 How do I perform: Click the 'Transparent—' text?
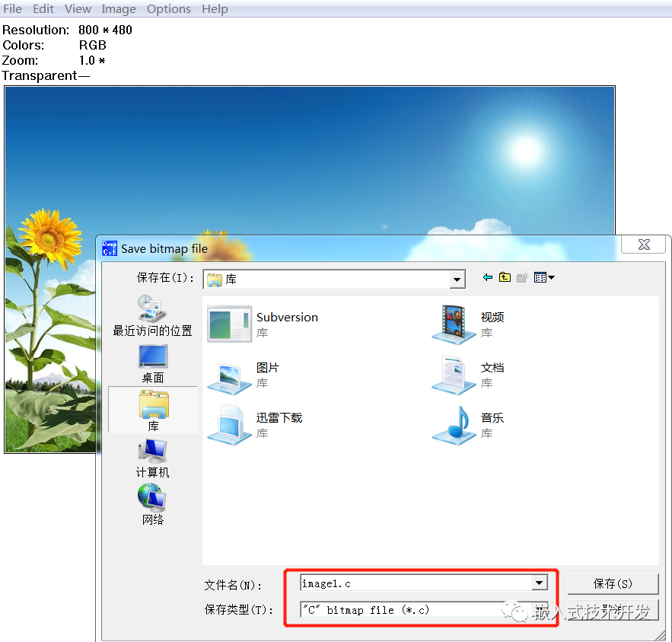click(x=46, y=75)
